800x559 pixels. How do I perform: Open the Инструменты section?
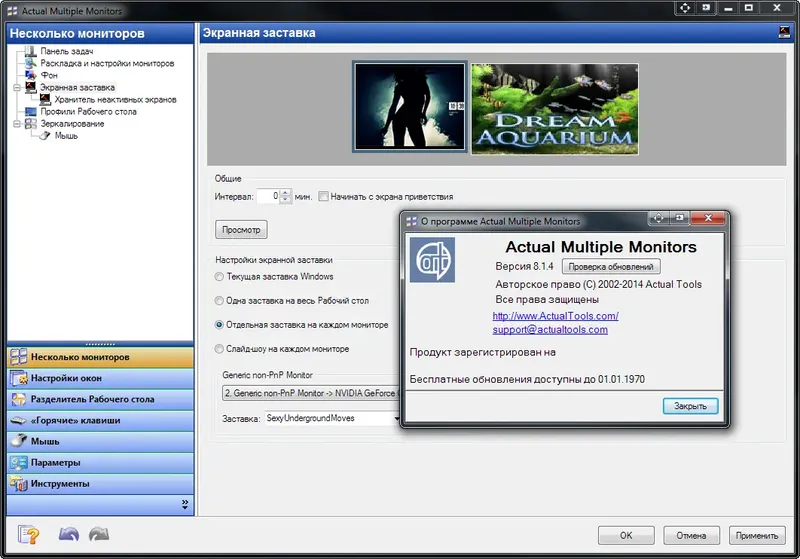tap(101, 484)
